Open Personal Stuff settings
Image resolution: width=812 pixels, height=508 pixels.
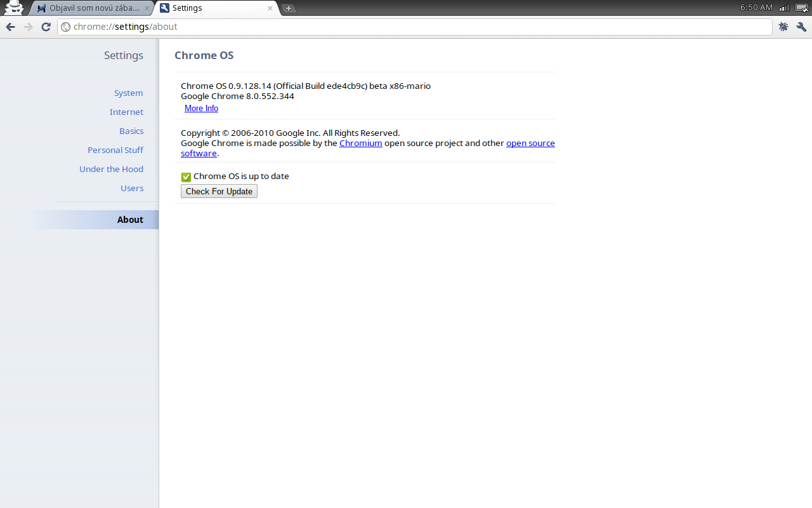tap(115, 150)
